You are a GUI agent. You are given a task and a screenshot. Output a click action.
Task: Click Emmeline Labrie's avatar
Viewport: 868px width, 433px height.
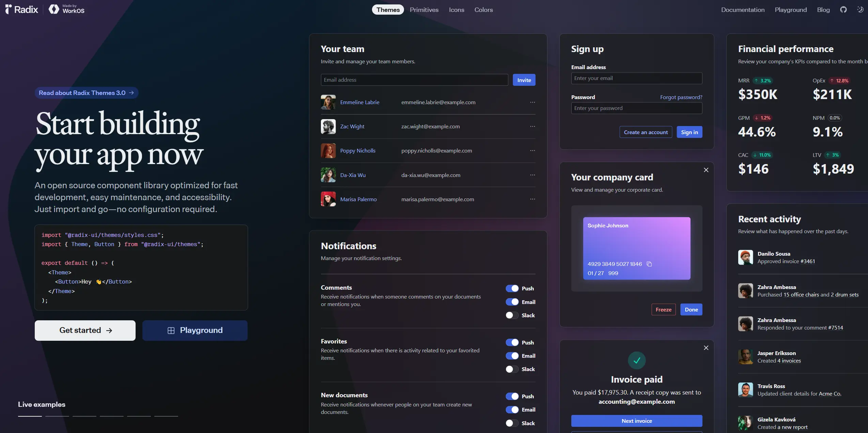(328, 102)
